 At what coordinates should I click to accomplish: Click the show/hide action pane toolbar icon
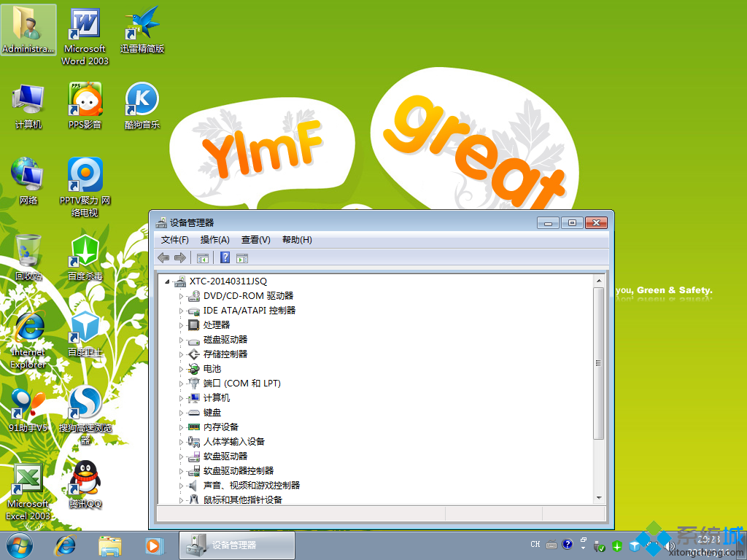[x=243, y=257]
